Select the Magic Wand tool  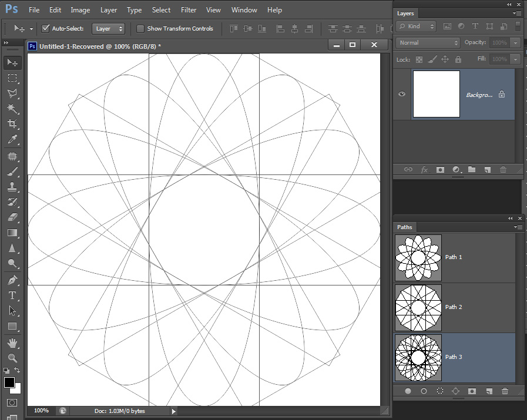click(x=12, y=109)
